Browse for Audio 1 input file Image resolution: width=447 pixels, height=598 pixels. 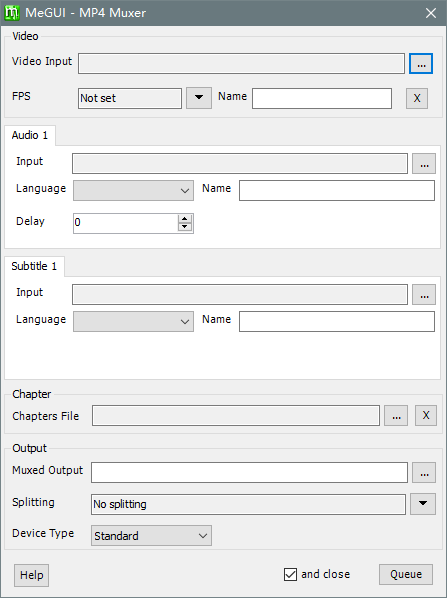[424, 164]
